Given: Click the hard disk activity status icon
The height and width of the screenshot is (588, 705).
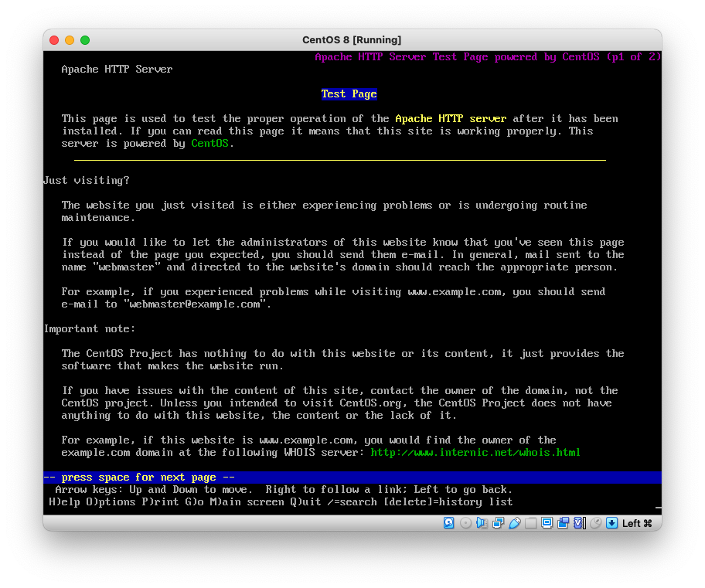Looking at the screenshot, I should (448, 523).
